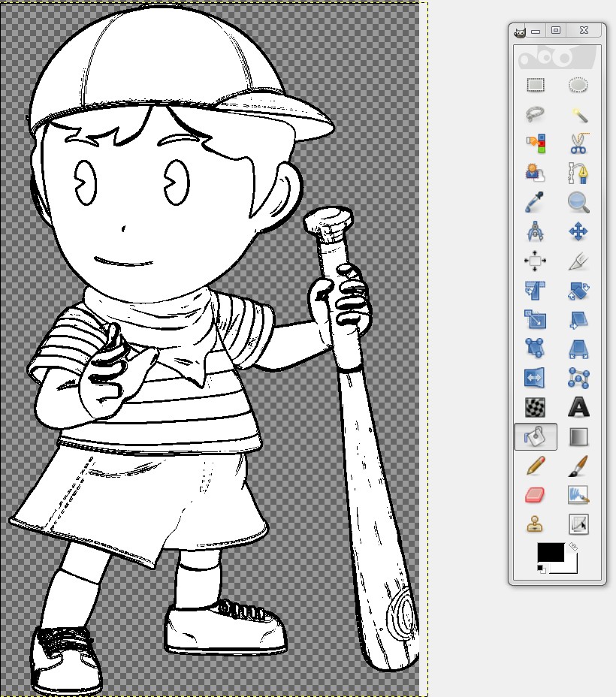Activate the Warp Transform checkered tool
This screenshot has width=616, height=697.
[x=535, y=408]
